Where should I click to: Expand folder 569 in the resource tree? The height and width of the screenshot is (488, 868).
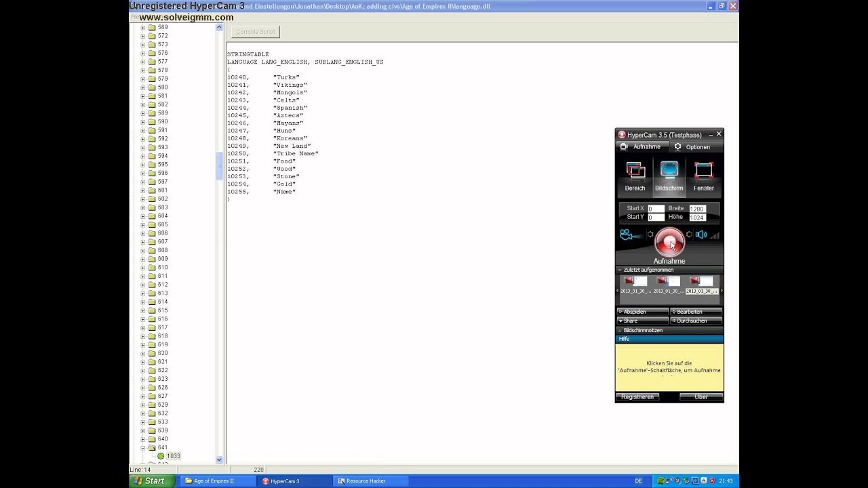coord(143,28)
